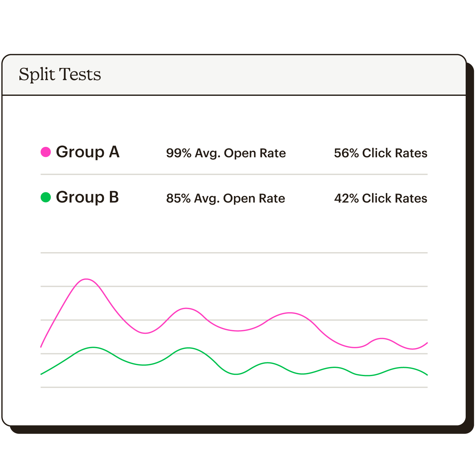This screenshot has width=476, height=476.
Task: Click the right end of the green line
Action: [427, 375]
